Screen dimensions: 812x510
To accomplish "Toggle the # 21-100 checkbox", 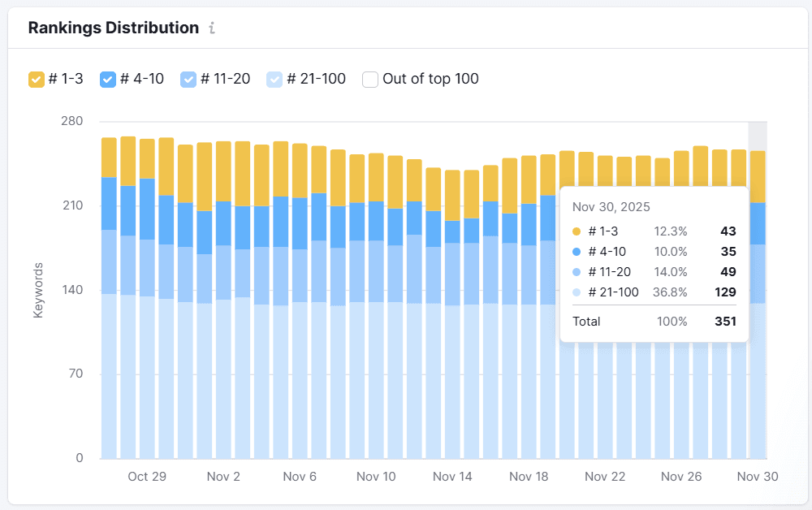I will pyautogui.click(x=274, y=80).
